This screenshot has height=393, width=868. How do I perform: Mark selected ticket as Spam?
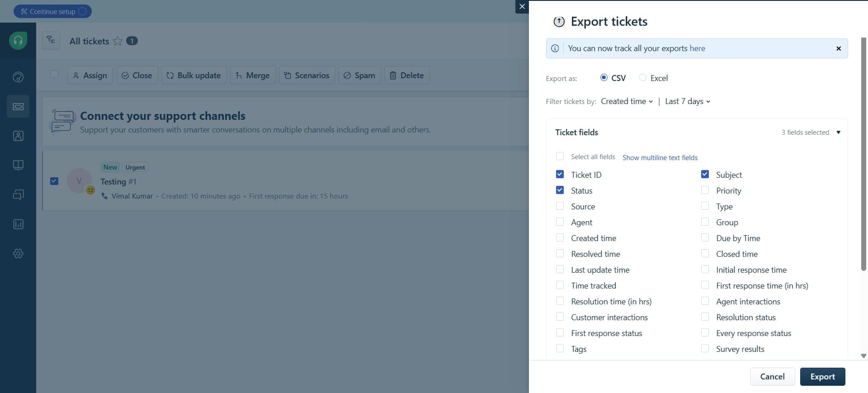coord(359,76)
